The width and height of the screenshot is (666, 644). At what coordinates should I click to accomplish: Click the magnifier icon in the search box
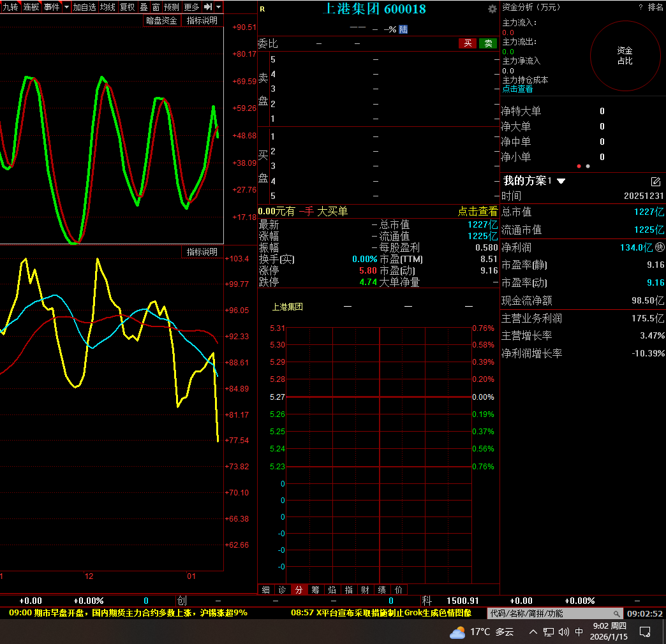(x=616, y=613)
